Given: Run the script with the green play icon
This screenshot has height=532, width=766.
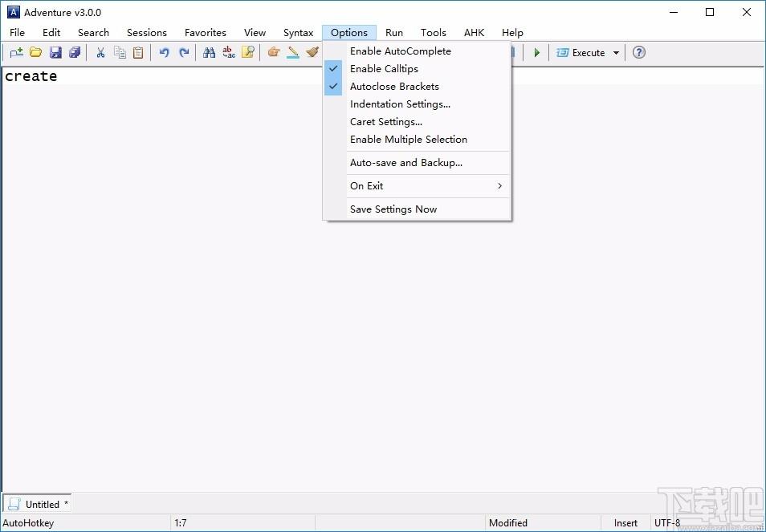Looking at the screenshot, I should (x=537, y=52).
